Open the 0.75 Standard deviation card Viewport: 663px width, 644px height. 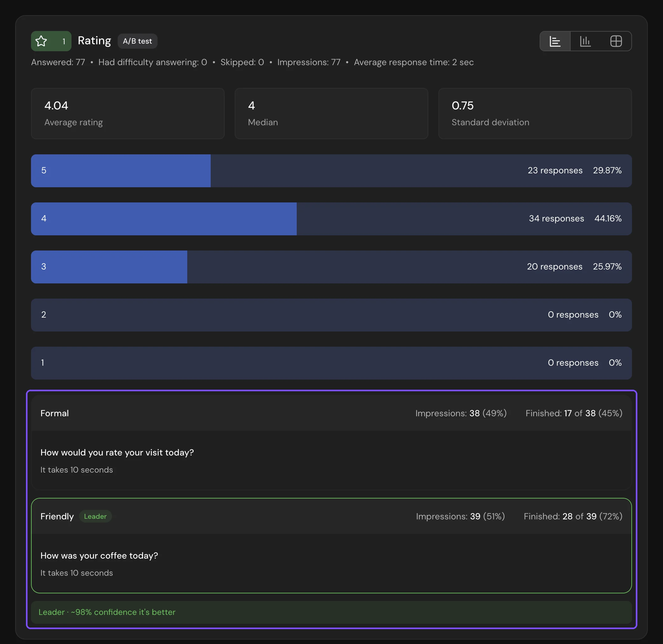tap(535, 114)
